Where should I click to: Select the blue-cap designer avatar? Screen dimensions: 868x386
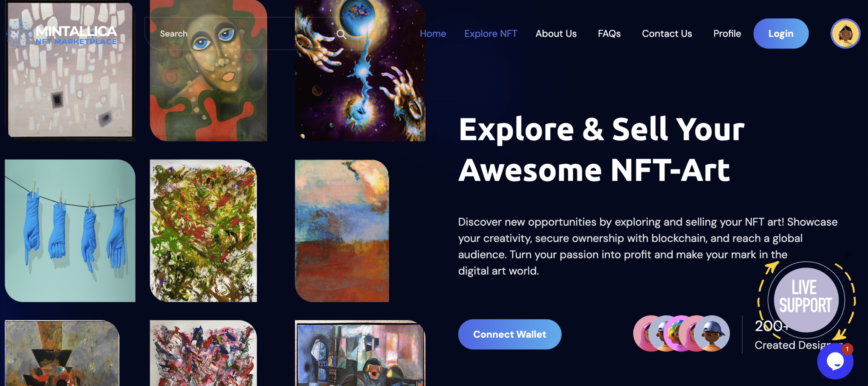[712, 333]
